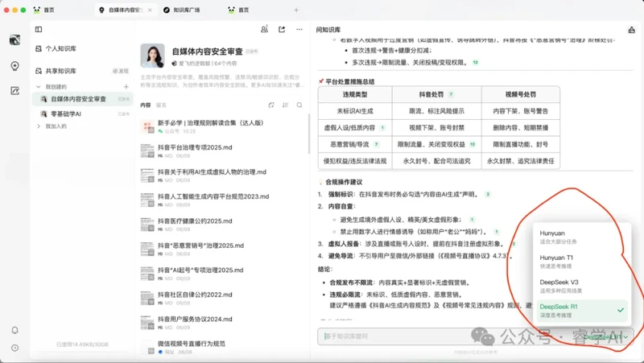This screenshot has width=644, height=363.
Task: Click citation badge 12 beside 关闭变现权益
Action: 473,144
